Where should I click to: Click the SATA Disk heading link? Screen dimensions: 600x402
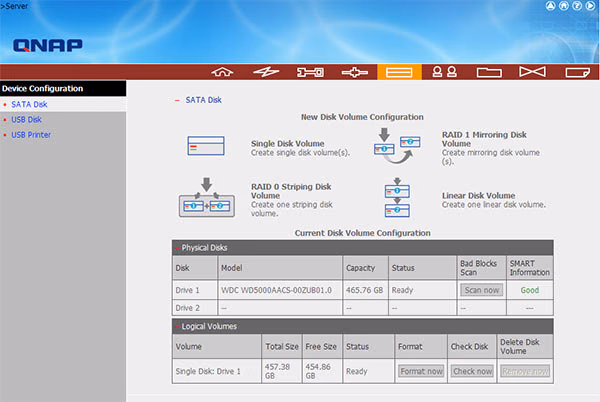pyautogui.click(x=204, y=100)
